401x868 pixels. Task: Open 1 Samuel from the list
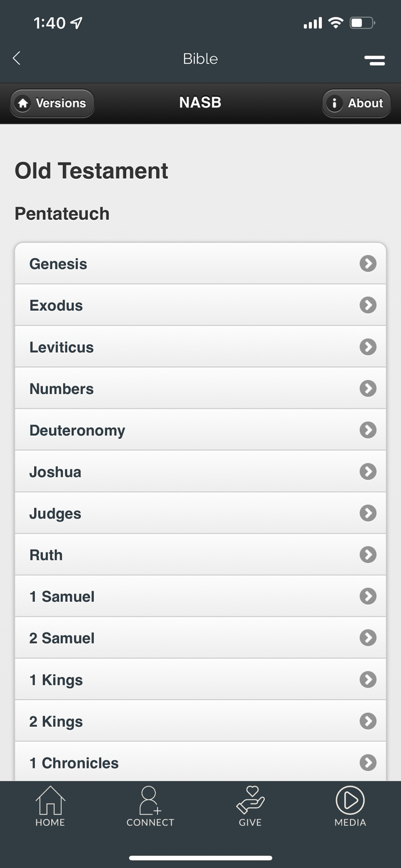tap(200, 597)
